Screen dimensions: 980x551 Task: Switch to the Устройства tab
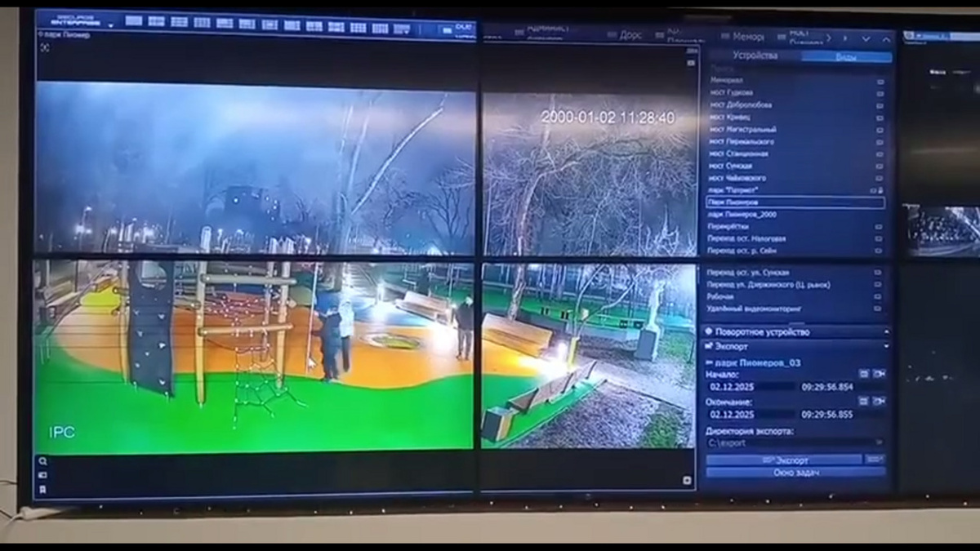(x=755, y=56)
